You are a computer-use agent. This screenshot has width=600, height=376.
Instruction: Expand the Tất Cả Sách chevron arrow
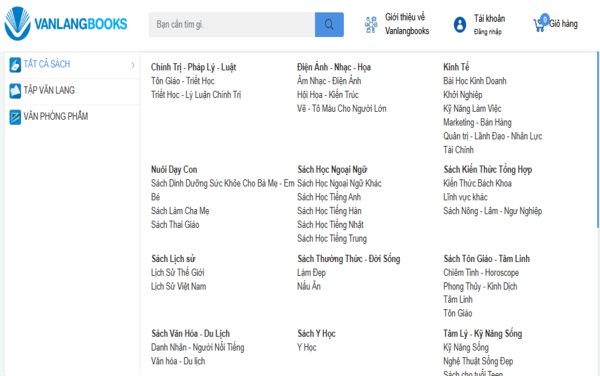133,65
